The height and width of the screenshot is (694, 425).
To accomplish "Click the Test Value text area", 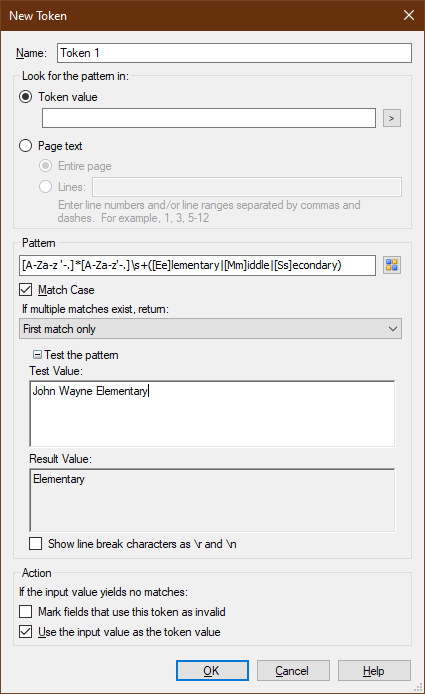I will pyautogui.click(x=212, y=413).
